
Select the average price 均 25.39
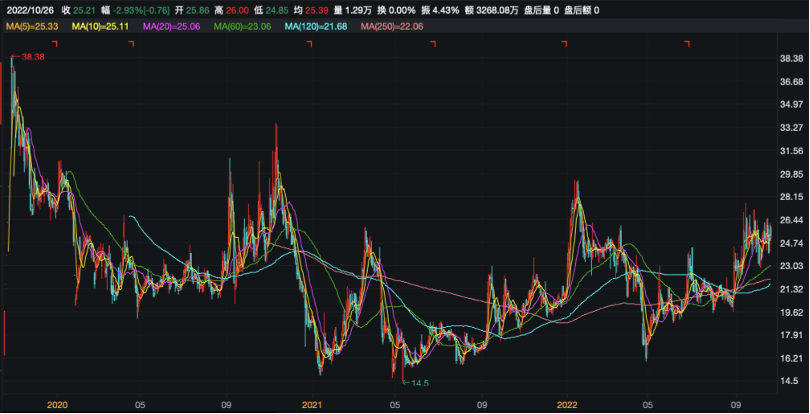311,10
